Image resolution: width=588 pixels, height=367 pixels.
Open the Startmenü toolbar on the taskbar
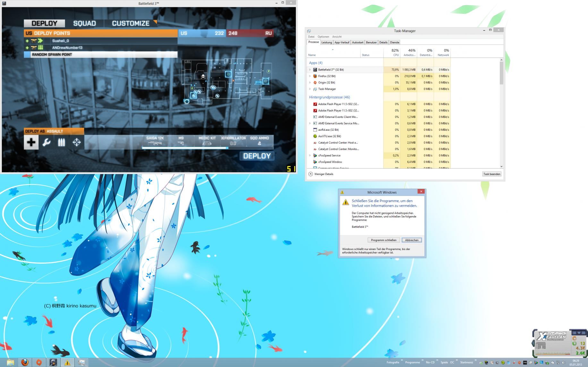pyautogui.click(x=466, y=363)
